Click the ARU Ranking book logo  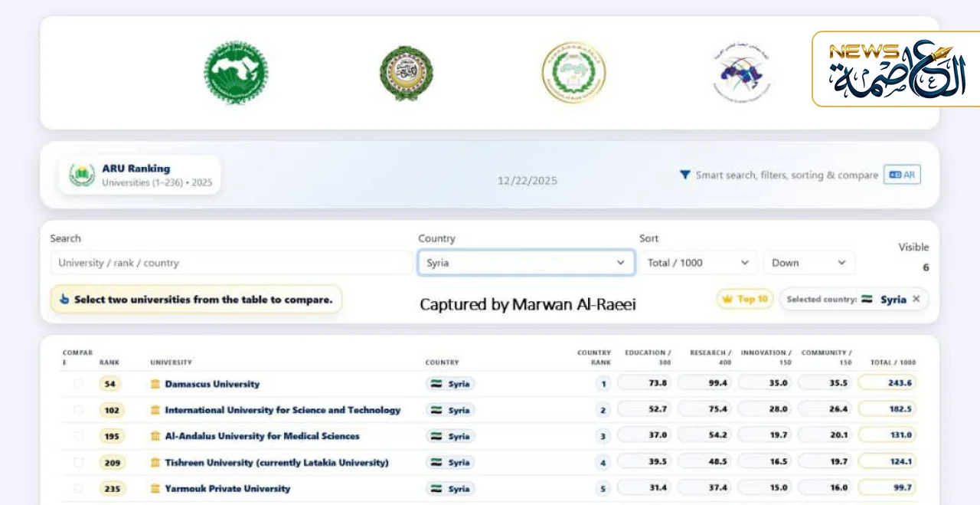82,175
